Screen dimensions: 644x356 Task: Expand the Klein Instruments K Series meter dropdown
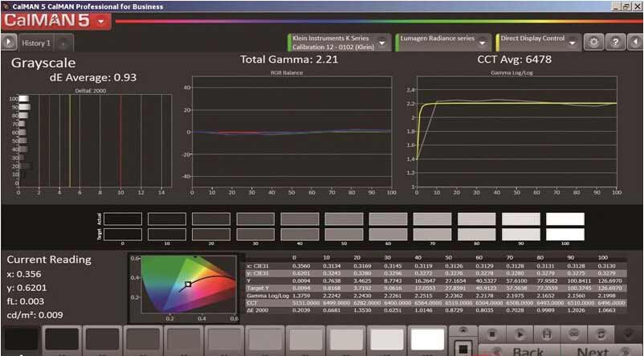[x=382, y=43]
